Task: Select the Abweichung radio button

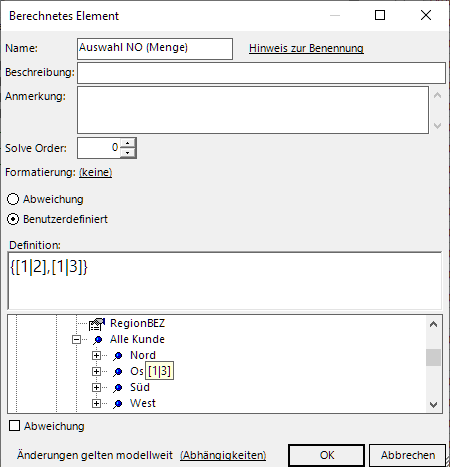Action: (x=13, y=199)
